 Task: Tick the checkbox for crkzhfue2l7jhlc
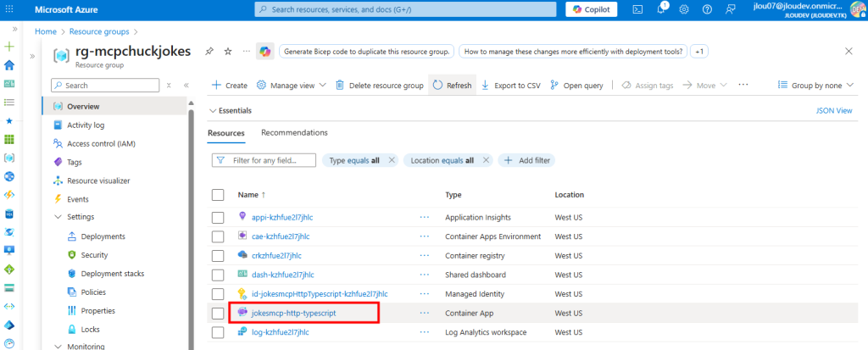[218, 255]
